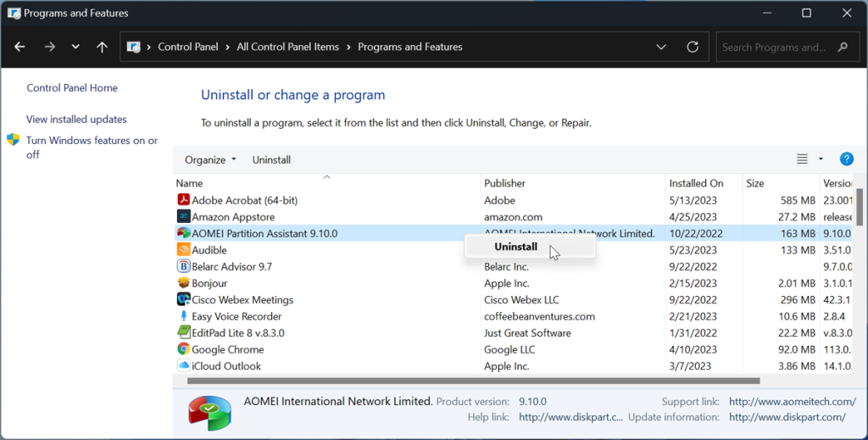This screenshot has width=868, height=440.
Task: Click the Programs and Features breadcrumb
Action: coord(410,47)
